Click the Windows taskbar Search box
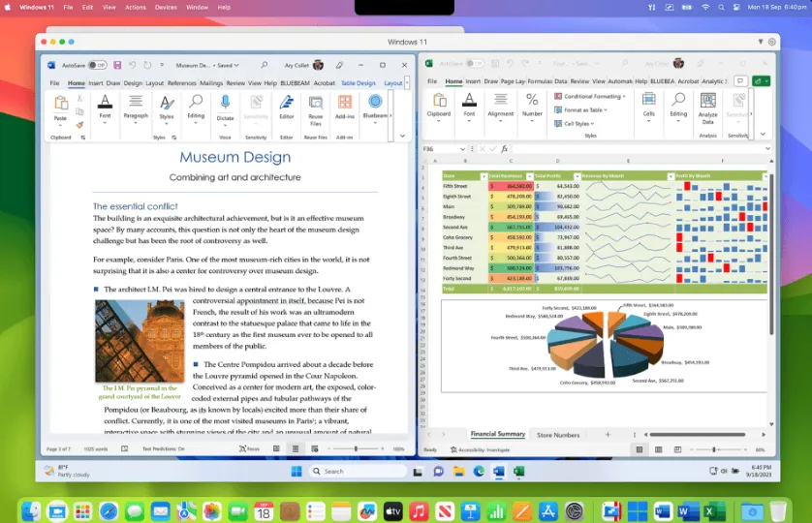The image size is (812, 523). [x=358, y=472]
